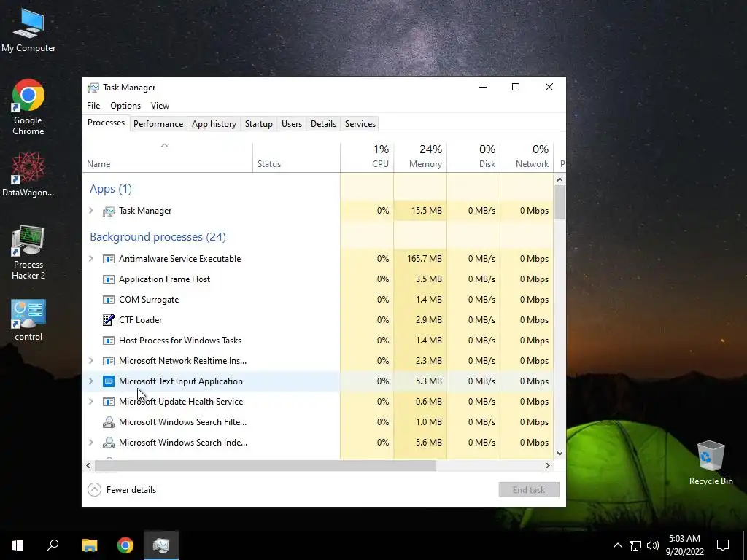The image size is (747, 560).
Task: Show hidden system tray icons
Action: coord(617,545)
